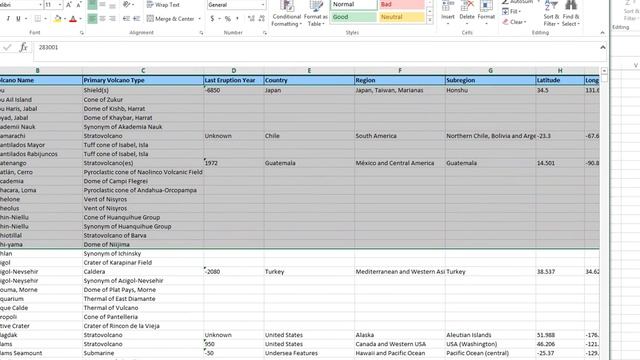Open the Fill menu
The width and height of the screenshot is (640, 360).
point(512,11)
